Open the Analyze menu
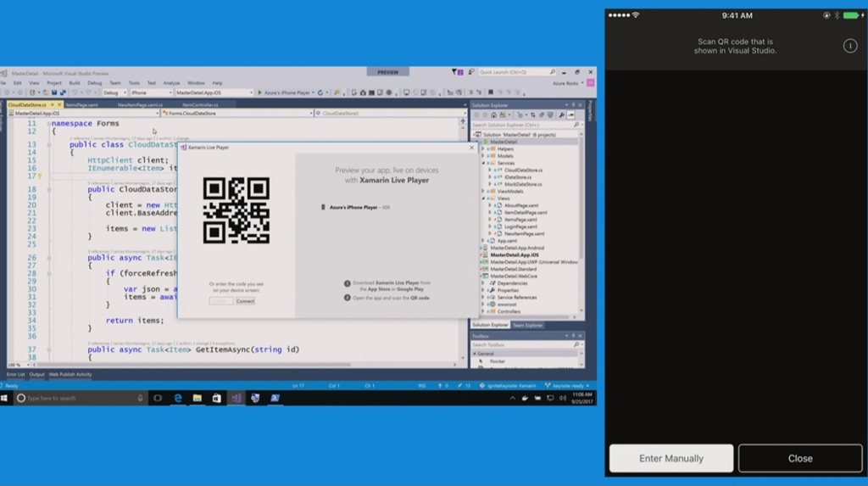Screen dimensions: 868x486 [x=171, y=83]
